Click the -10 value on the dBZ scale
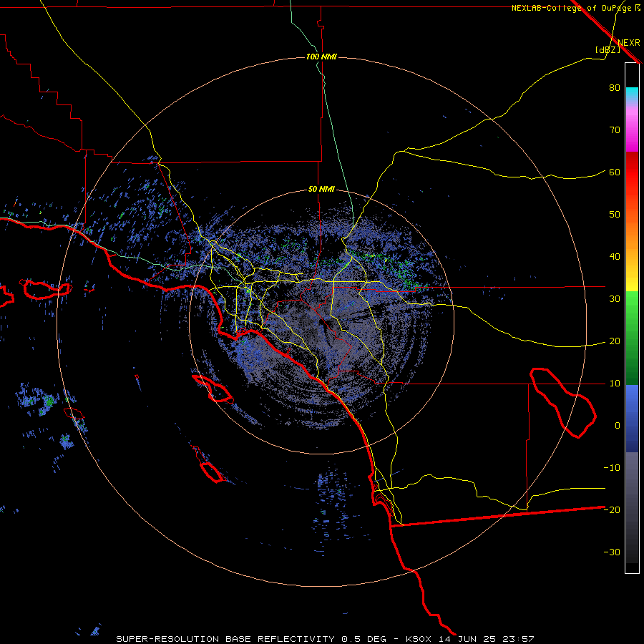The height and width of the screenshot is (644, 644). pos(612,468)
